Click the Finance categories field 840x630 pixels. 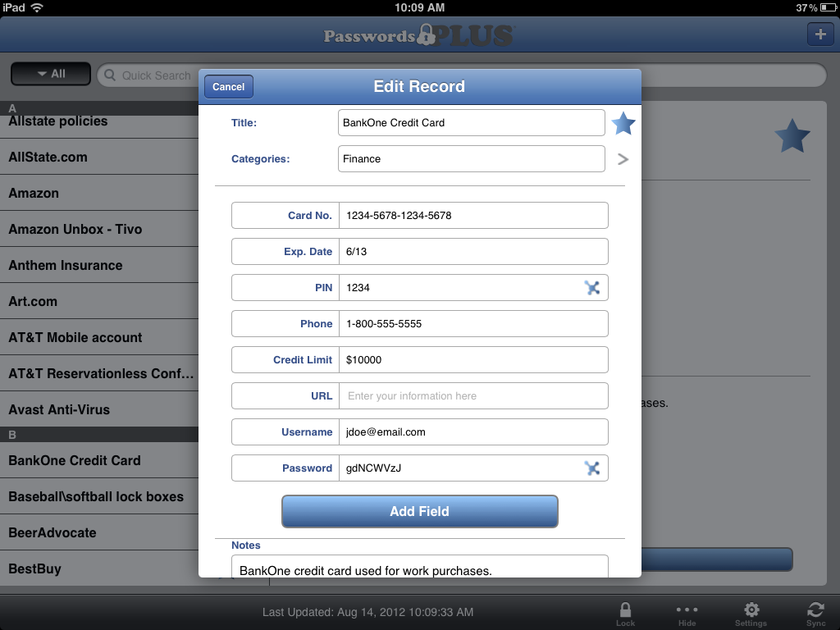[471, 159]
